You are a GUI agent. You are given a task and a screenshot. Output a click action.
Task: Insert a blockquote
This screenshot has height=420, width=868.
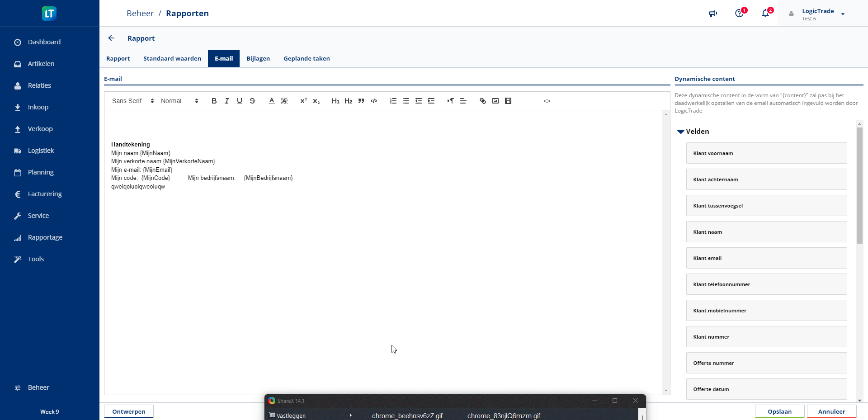coord(361,101)
